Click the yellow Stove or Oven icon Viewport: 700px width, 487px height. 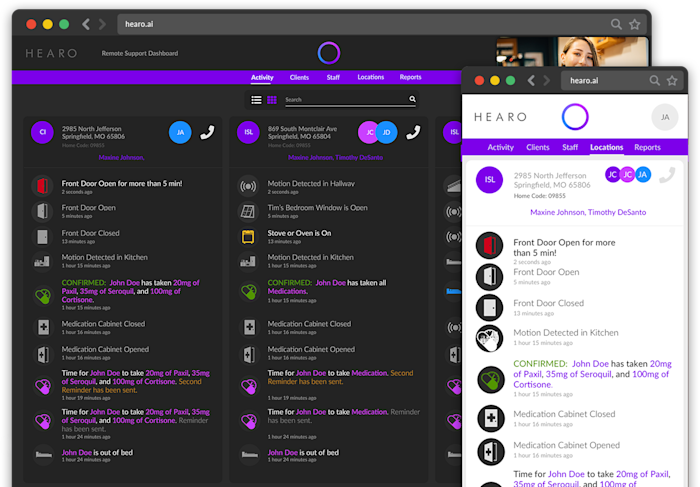tap(248, 237)
